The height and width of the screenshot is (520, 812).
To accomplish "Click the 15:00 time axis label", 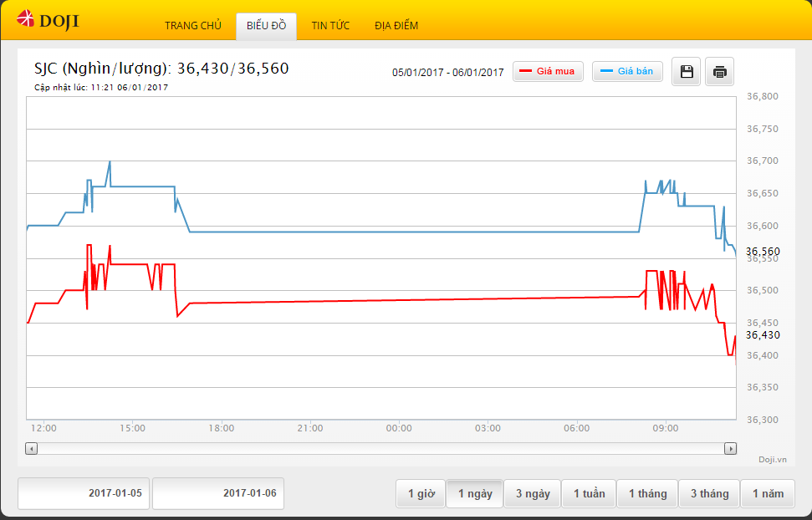I will pyautogui.click(x=133, y=428).
